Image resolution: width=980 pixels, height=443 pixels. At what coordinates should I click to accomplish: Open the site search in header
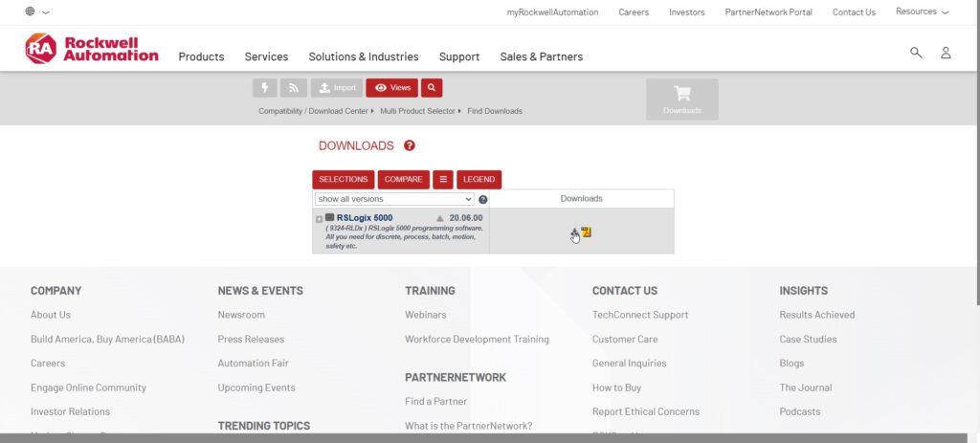click(x=916, y=53)
